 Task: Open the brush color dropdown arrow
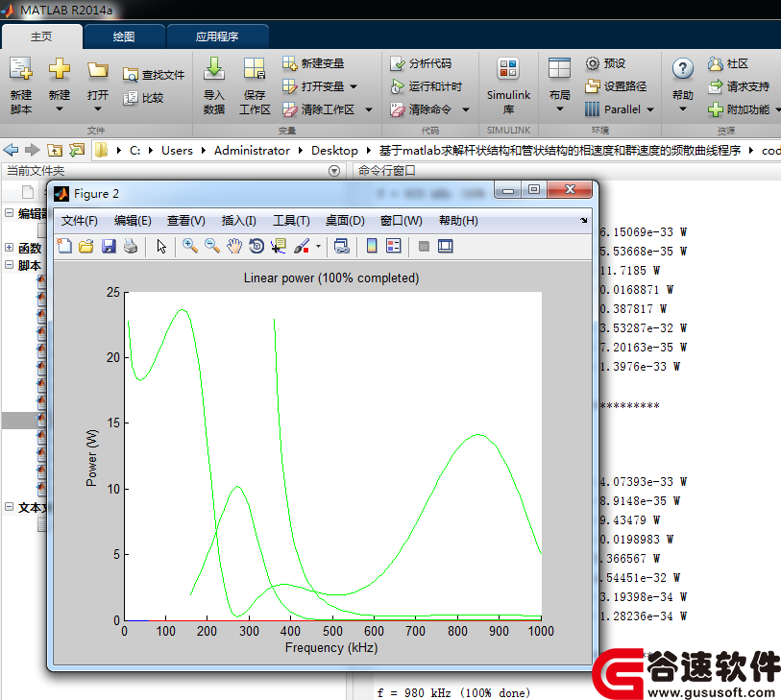pyautogui.click(x=318, y=246)
